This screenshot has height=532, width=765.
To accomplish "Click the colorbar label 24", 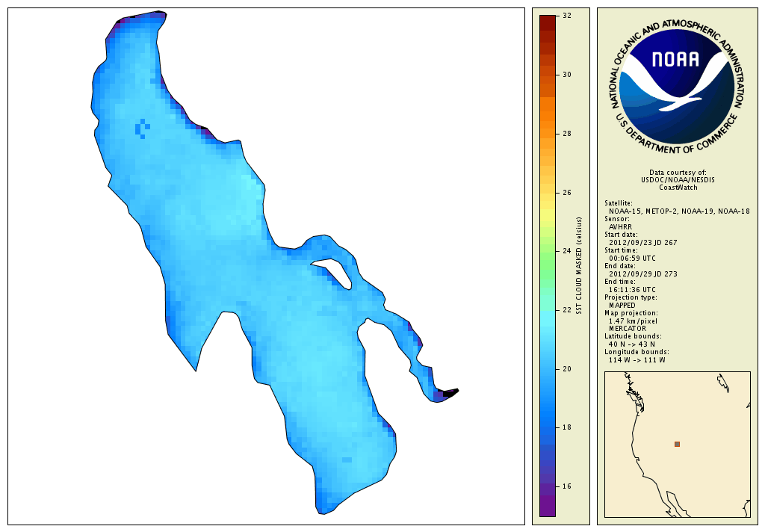I will [x=567, y=251].
